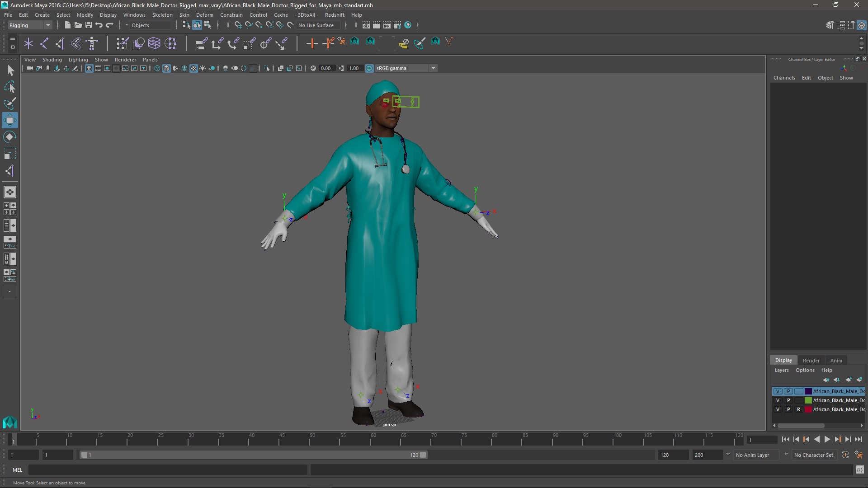The width and height of the screenshot is (868, 488).
Task: Click the Undo arrow icon
Action: [x=99, y=25]
